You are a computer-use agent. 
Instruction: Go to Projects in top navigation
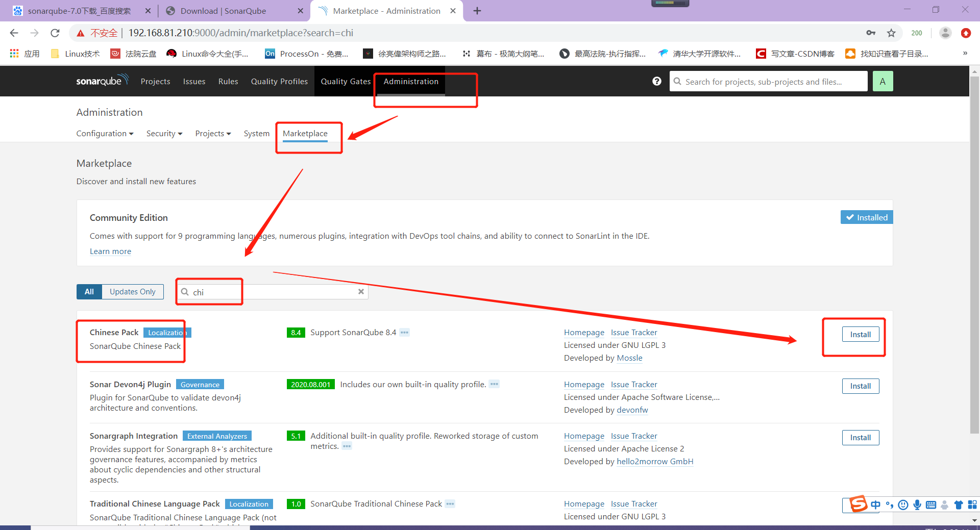click(x=155, y=82)
